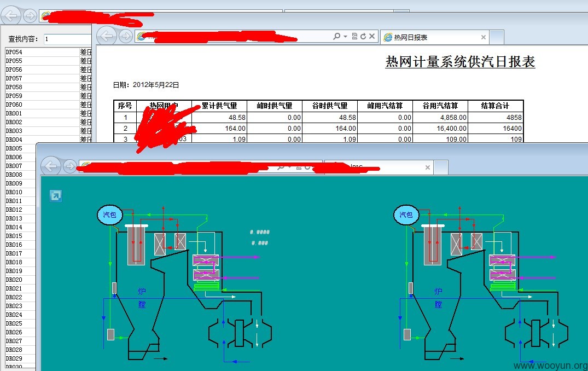Open a new tab beside 热网日报表
Viewport: 588px width, 371px height.
(x=497, y=37)
